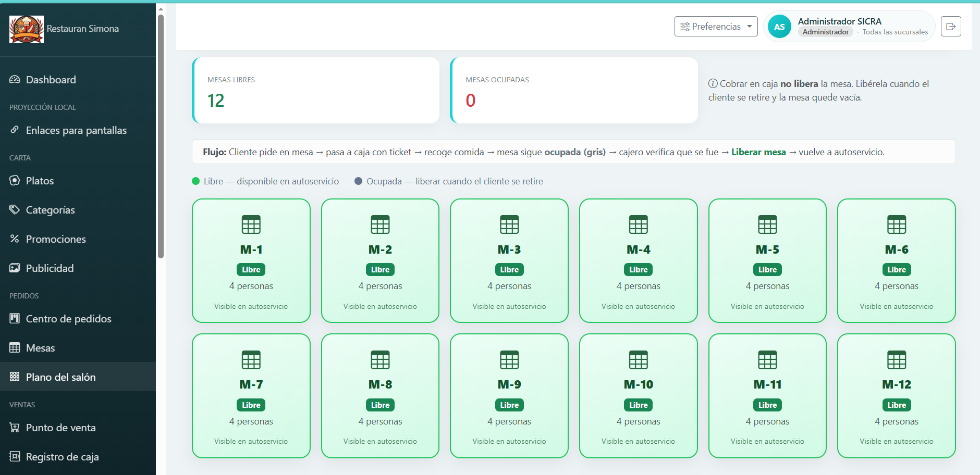Click the Libre badge on M-6
This screenshot has width=980, height=475.
click(x=897, y=269)
